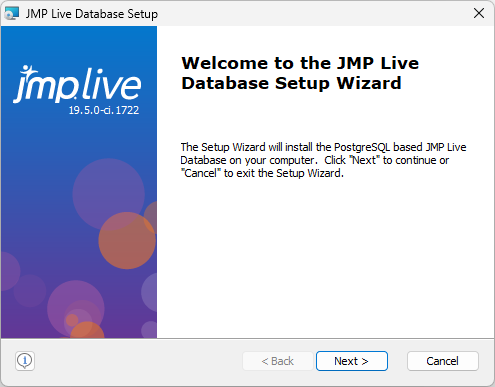
Task: Open the info icon at bottom left
Action: 25,361
